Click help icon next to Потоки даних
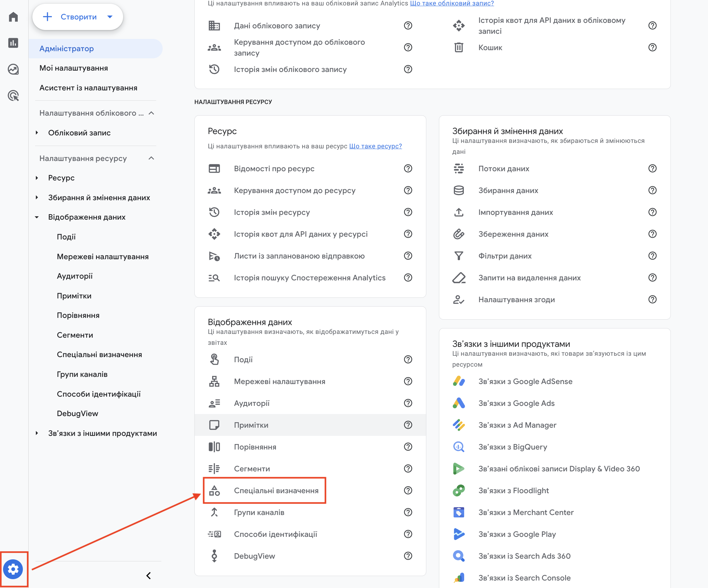 [652, 168]
